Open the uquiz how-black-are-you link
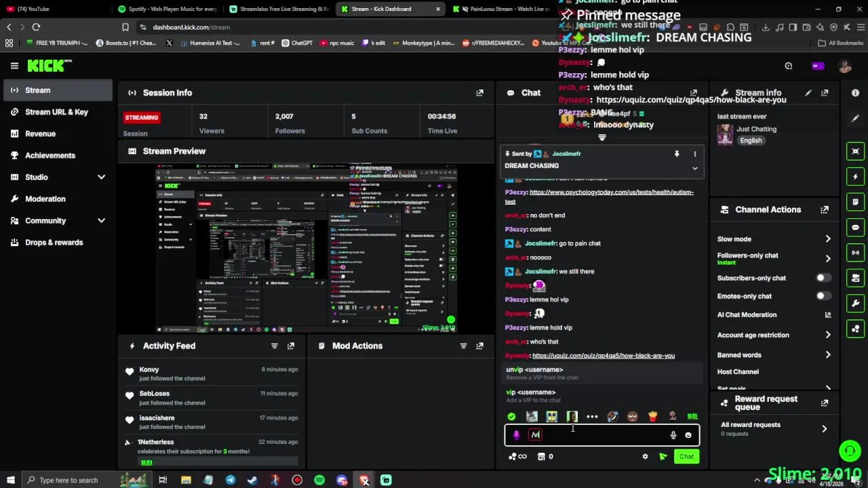 tap(604, 356)
